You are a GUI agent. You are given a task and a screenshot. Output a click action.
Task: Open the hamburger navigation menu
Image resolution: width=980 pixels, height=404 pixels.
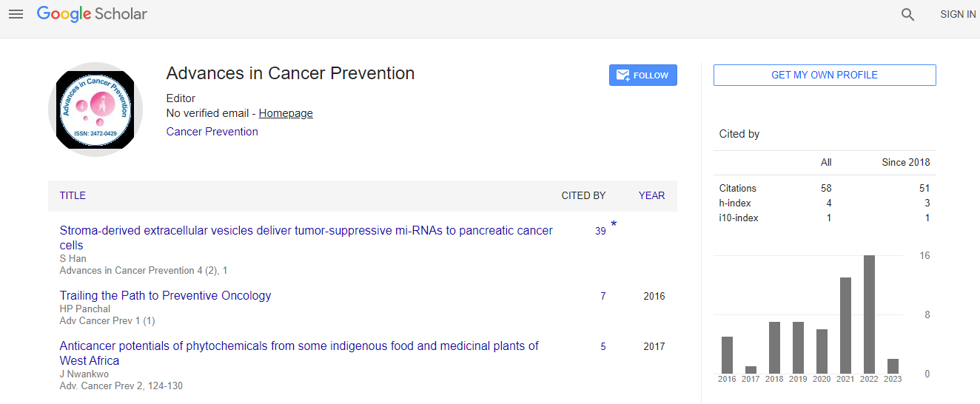16,14
